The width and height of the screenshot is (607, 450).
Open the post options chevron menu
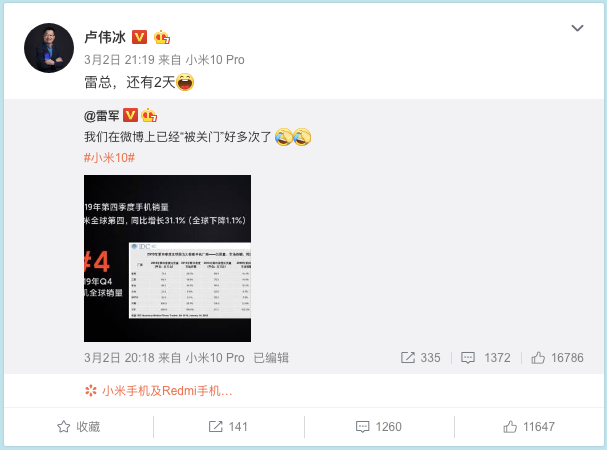coord(577,28)
